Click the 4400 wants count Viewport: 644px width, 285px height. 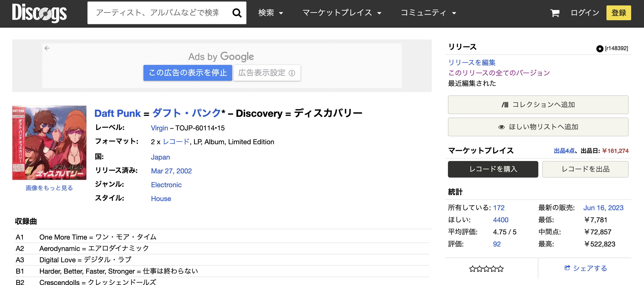click(x=501, y=220)
